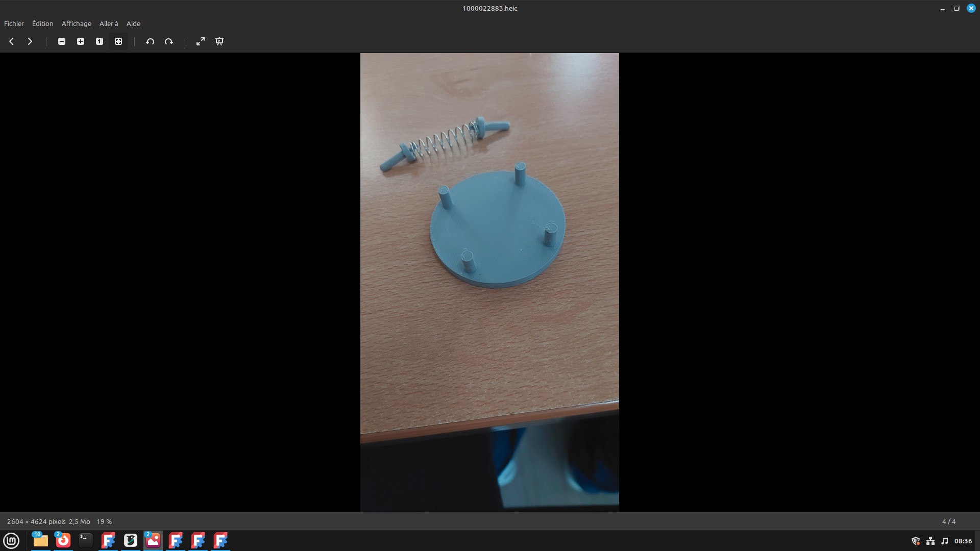Screen dimensions: 980x551
Task: Click the displayed spring and disc photo
Action: click(489, 282)
